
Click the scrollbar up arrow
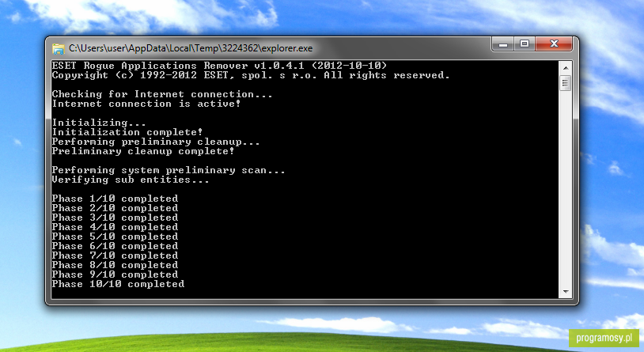[x=566, y=68]
